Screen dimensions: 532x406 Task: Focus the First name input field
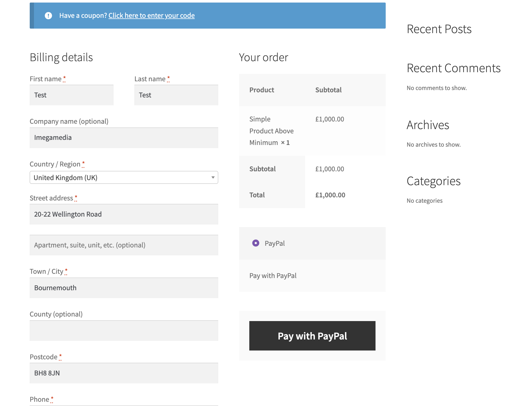click(72, 95)
